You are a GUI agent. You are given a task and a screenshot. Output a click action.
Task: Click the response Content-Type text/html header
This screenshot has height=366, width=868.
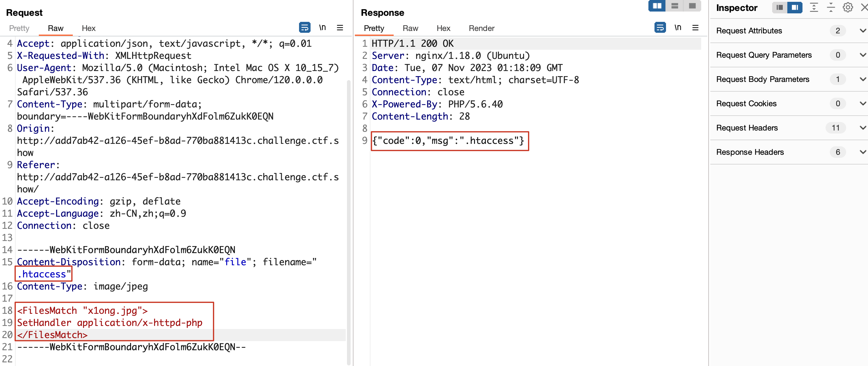click(x=475, y=80)
